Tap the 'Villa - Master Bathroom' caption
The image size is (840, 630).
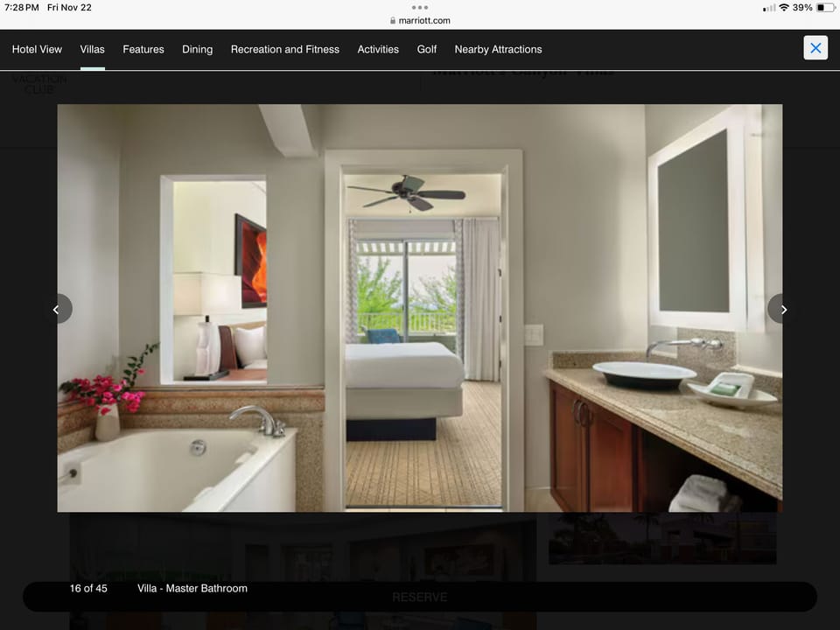(x=192, y=588)
